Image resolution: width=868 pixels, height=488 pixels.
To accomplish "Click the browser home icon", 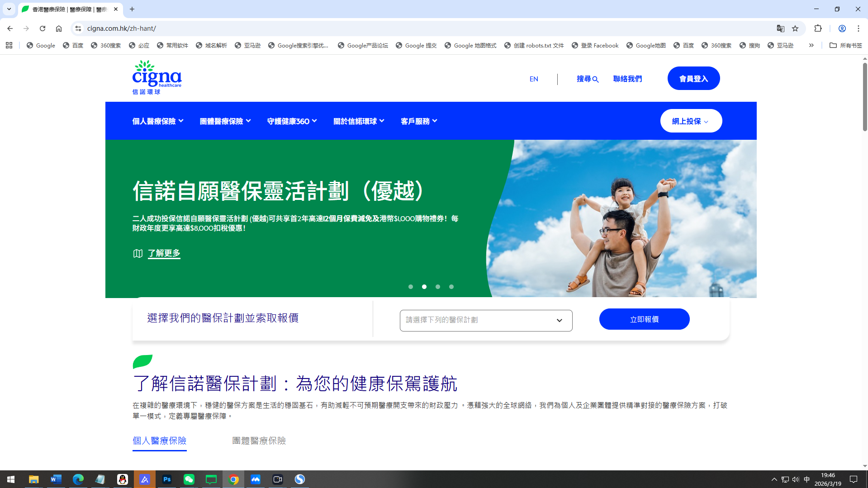I will 59,28.
